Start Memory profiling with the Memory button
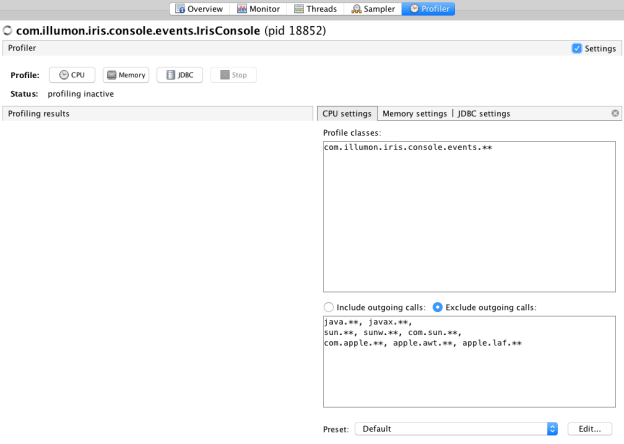Image resolution: width=624 pixels, height=444 pixels. pos(125,75)
